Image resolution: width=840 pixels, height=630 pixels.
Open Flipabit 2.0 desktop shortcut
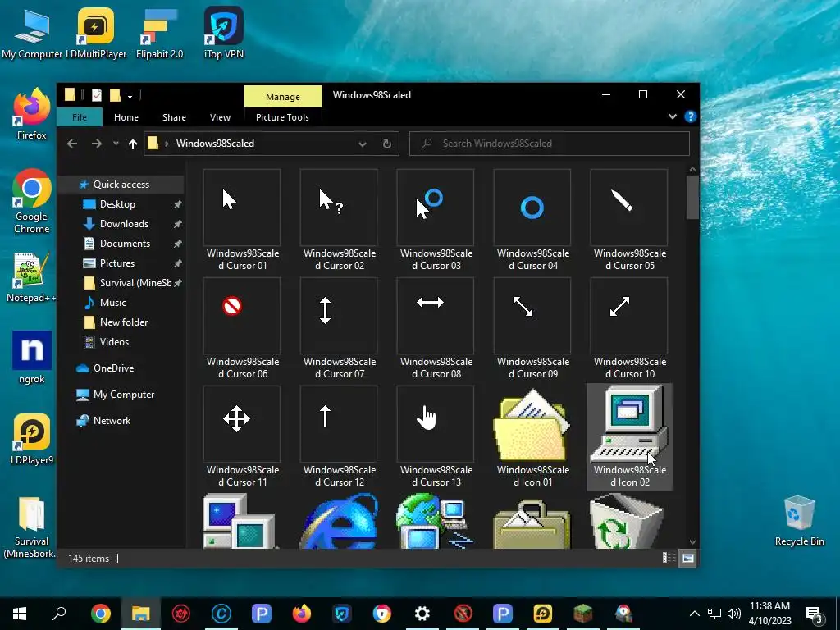point(160,34)
